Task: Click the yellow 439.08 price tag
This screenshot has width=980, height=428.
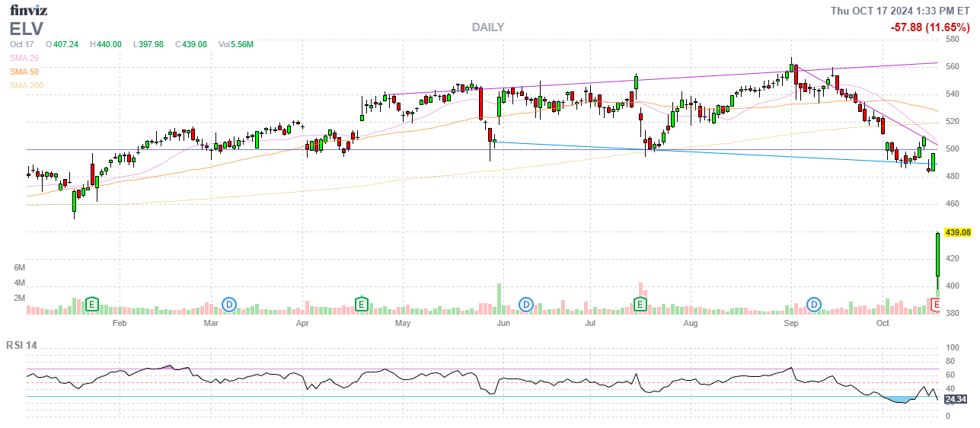Action: 959,232
